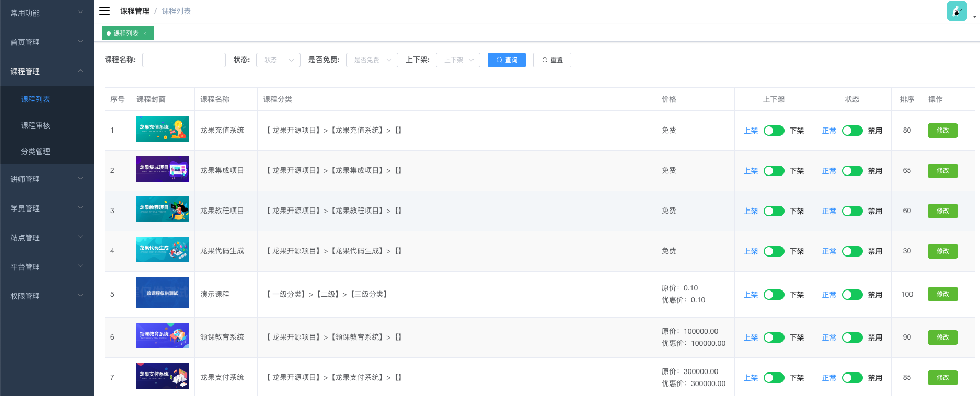Toggle 上下架 switch for 龙果代码生成
980x396 pixels.
[x=774, y=251]
